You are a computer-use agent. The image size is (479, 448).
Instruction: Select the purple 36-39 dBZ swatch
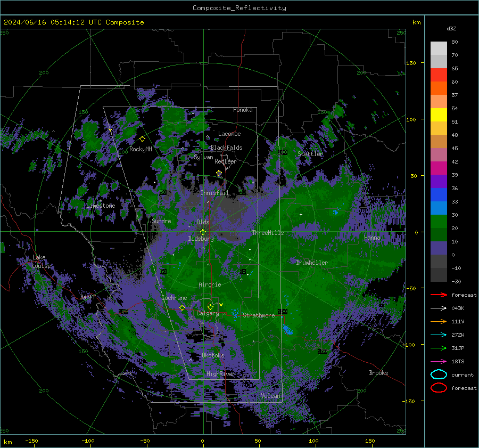[x=439, y=182]
